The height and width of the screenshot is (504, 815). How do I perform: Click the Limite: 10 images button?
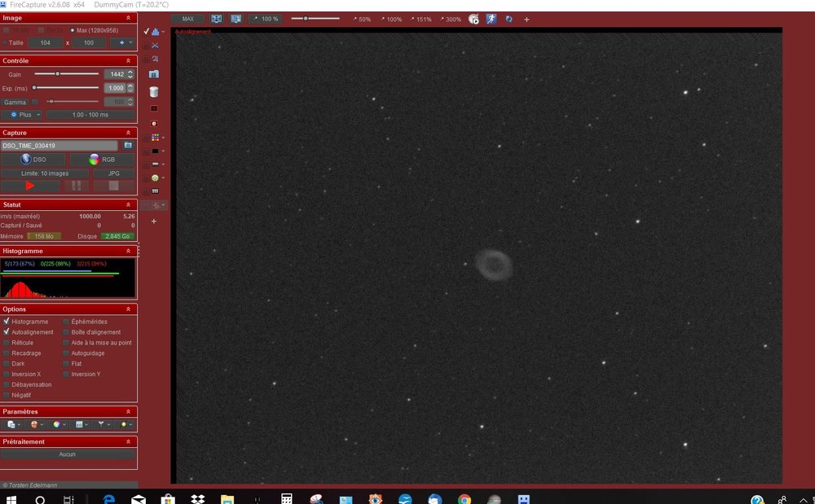[x=45, y=173]
